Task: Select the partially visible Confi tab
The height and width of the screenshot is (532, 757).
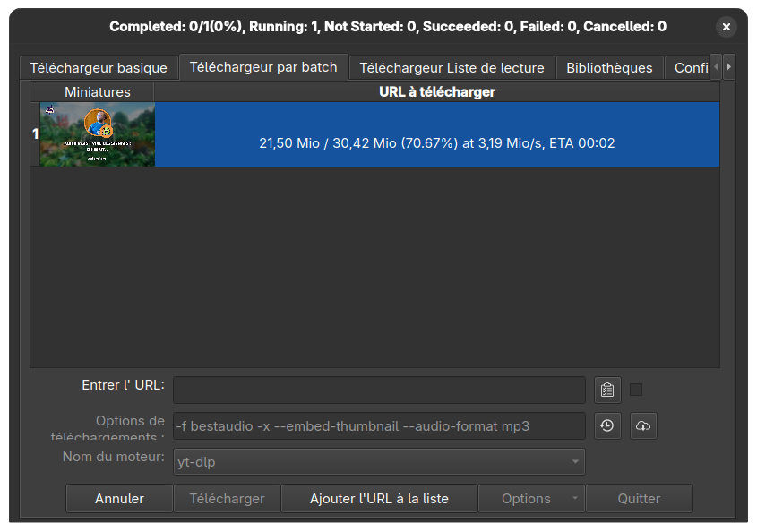Action: coord(688,67)
